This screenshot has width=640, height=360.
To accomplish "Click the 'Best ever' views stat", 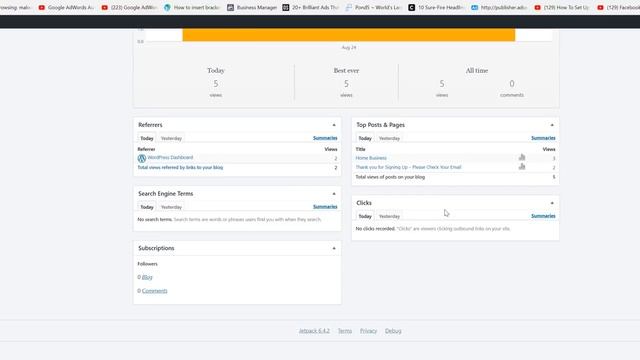I will pyautogui.click(x=346, y=84).
